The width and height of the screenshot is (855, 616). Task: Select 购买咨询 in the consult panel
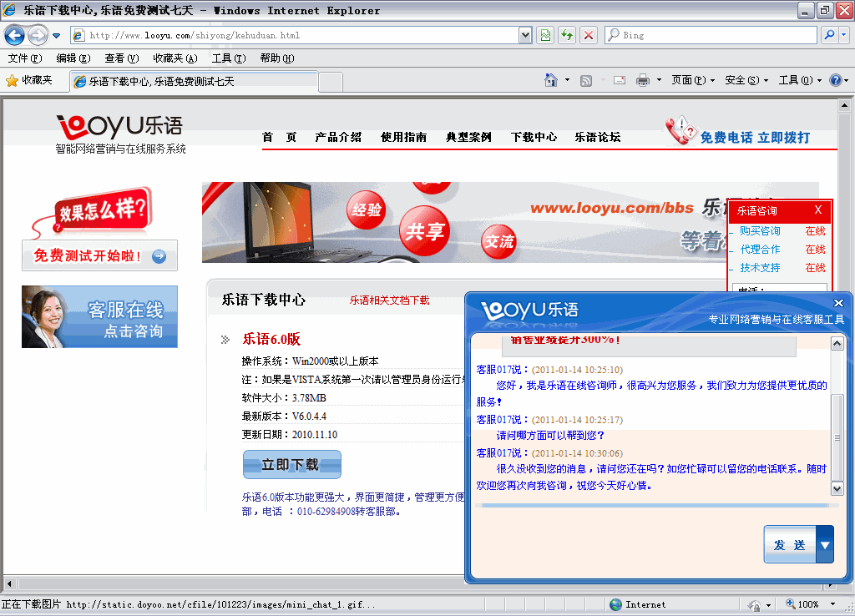point(760,231)
